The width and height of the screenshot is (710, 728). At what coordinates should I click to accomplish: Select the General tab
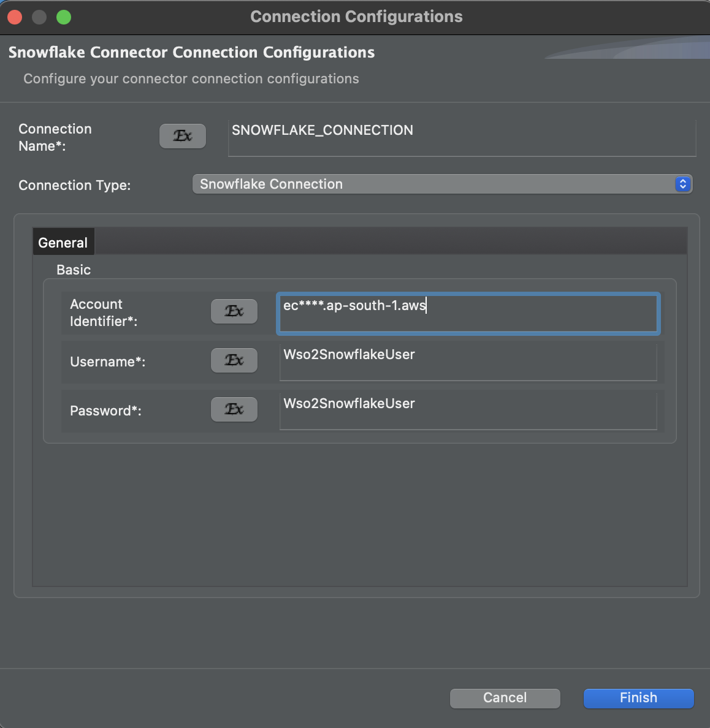(63, 242)
